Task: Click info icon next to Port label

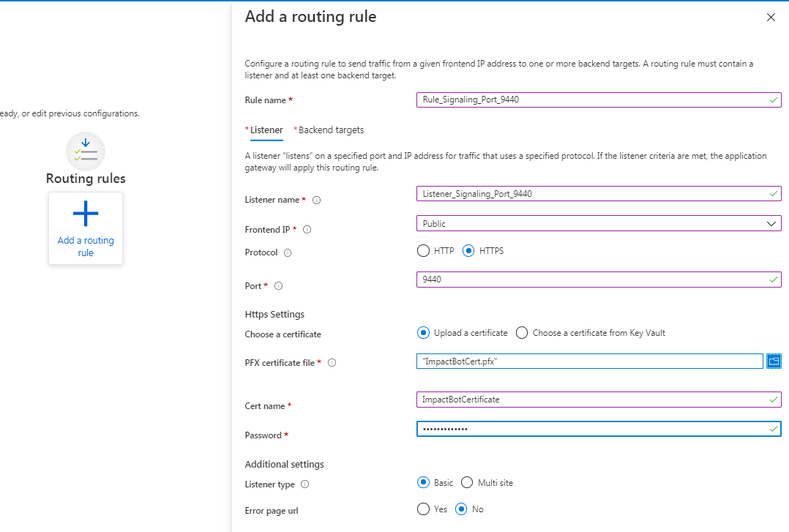Action: (x=278, y=286)
